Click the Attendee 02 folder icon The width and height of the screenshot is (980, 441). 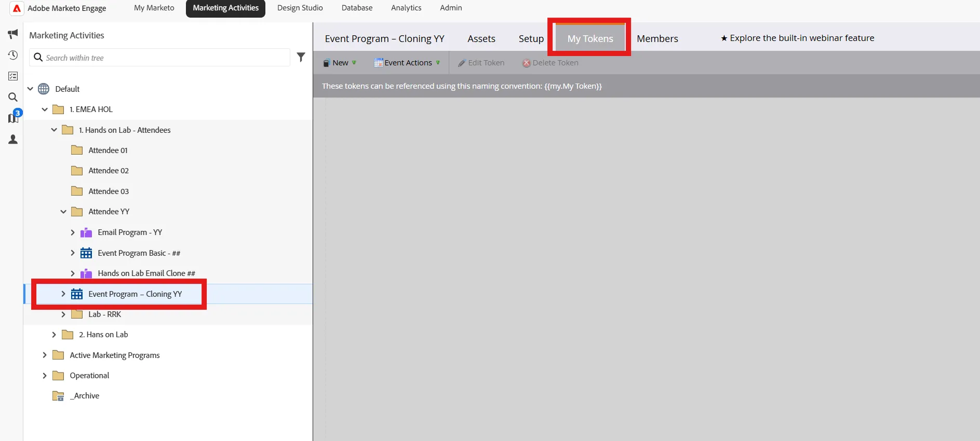pos(77,171)
